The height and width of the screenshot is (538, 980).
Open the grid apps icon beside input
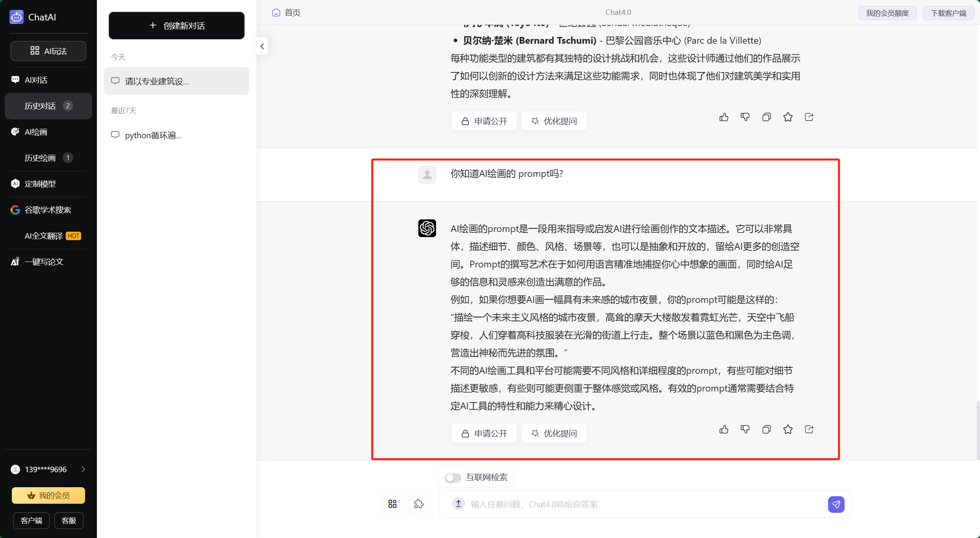[x=392, y=504]
